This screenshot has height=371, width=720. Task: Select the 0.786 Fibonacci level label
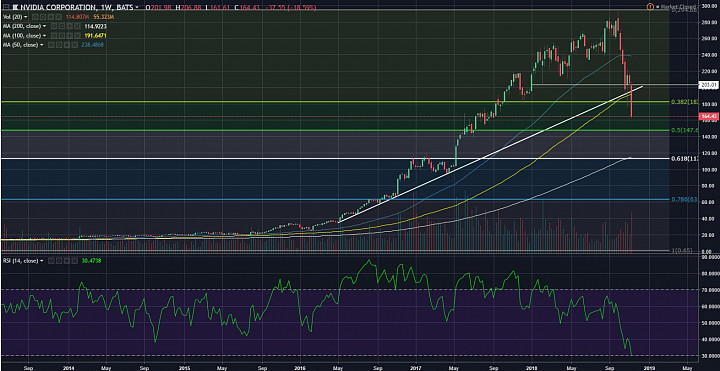(685, 200)
